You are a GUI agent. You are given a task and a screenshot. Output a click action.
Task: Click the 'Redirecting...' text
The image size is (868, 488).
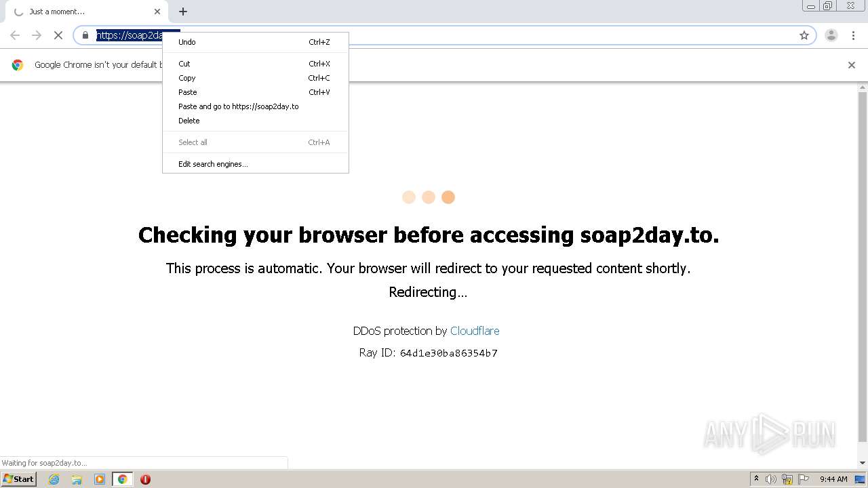point(428,292)
